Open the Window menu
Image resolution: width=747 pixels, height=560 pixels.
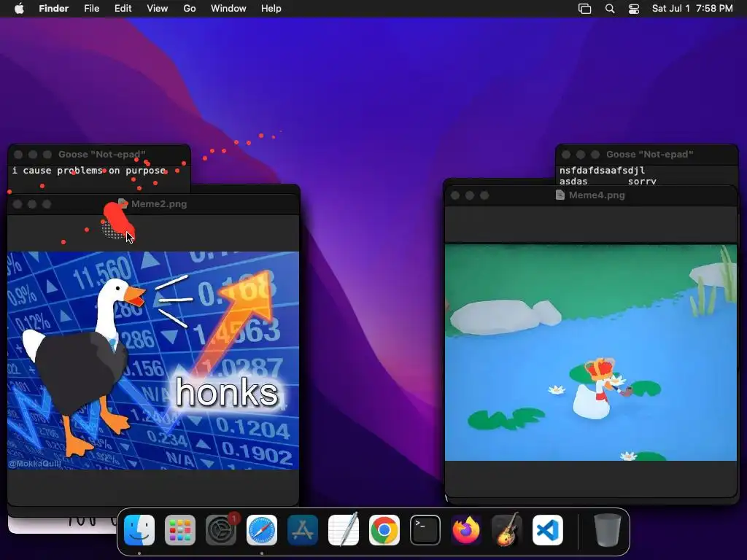(228, 9)
